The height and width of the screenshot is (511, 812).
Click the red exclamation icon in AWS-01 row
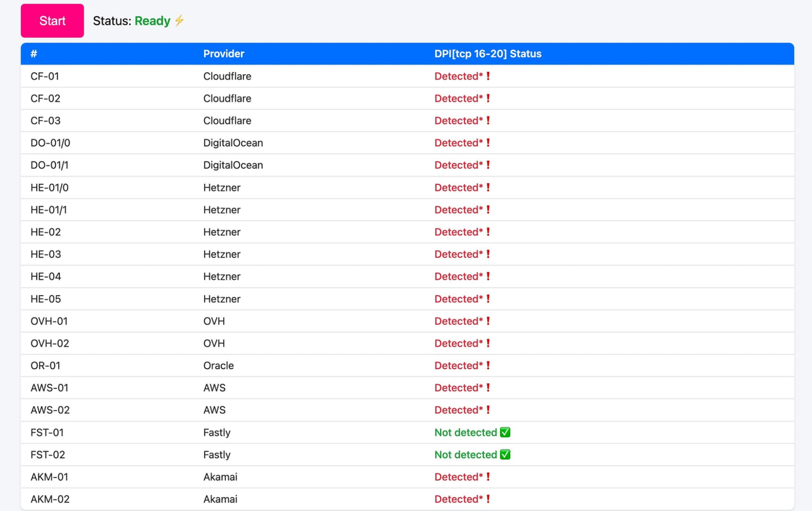pyautogui.click(x=488, y=388)
